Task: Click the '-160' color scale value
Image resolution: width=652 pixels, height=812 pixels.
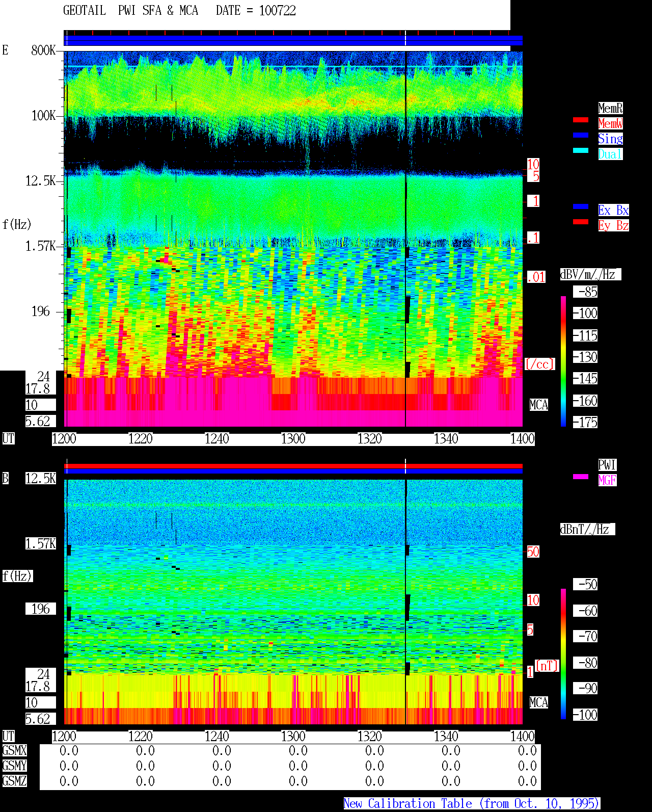Action: (585, 401)
